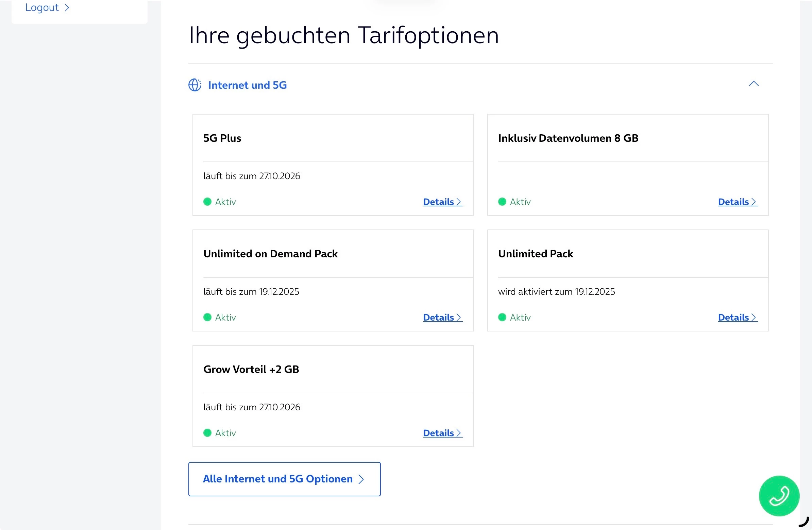The height and width of the screenshot is (530, 812).
Task: Click the Unlimited on Demand Pack title
Action: coord(270,254)
